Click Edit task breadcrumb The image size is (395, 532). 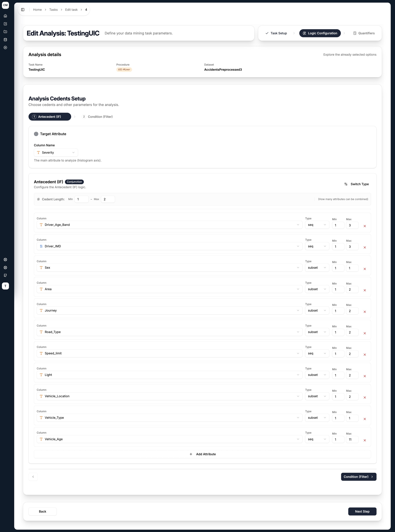tap(71, 10)
